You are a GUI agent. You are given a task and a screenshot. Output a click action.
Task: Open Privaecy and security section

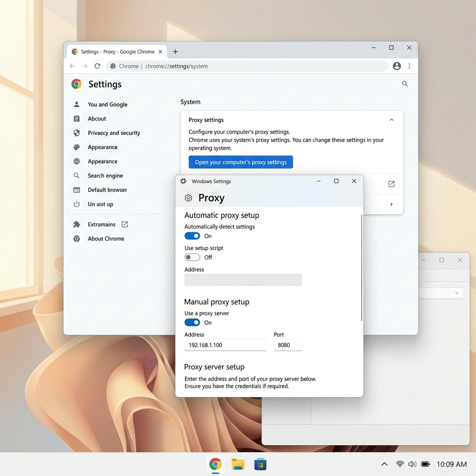point(114,133)
